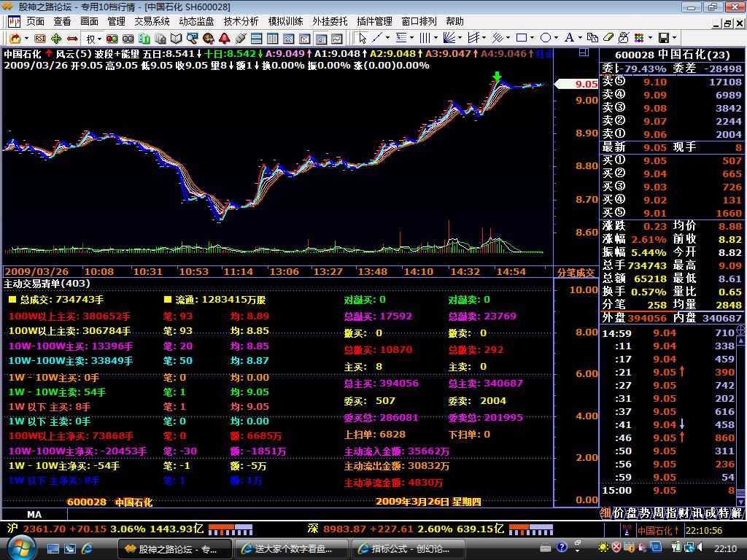Click the RSI indicator toolbar icon
Screen dimensions: 747x560
pyautogui.click(x=40, y=38)
